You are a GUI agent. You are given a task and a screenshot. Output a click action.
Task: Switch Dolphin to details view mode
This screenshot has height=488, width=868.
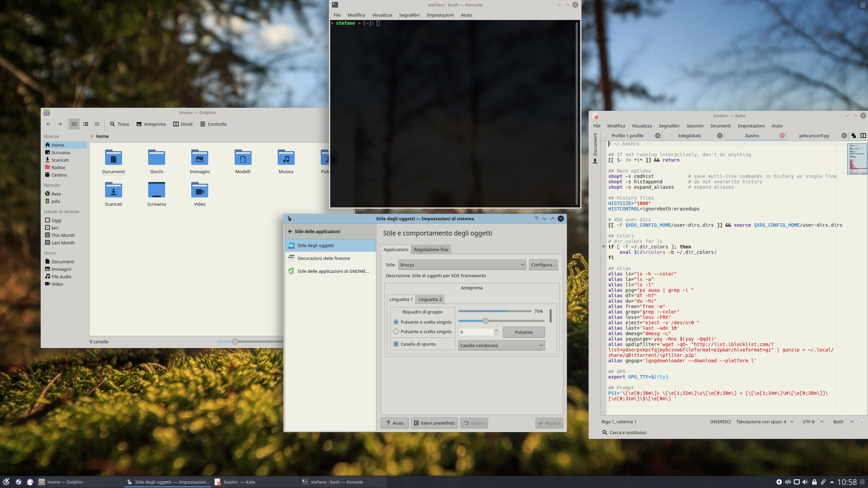(97, 124)
